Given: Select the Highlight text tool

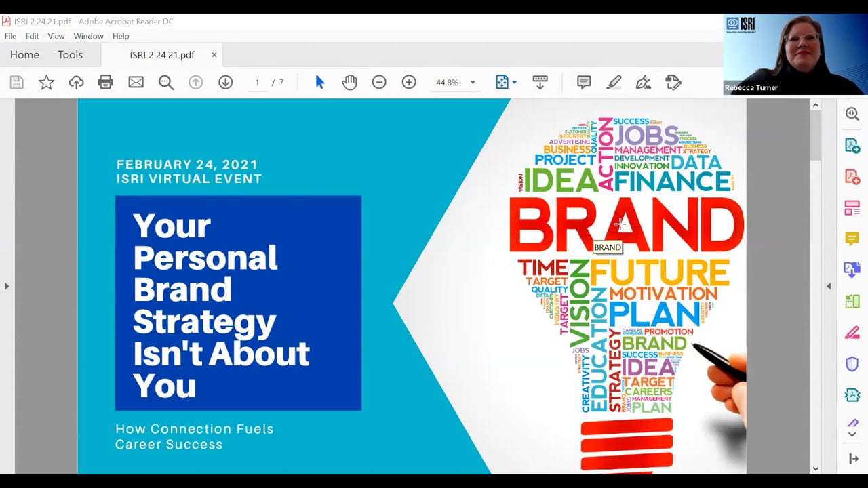Looking at the screenshot, I should (x=613, y=83).
